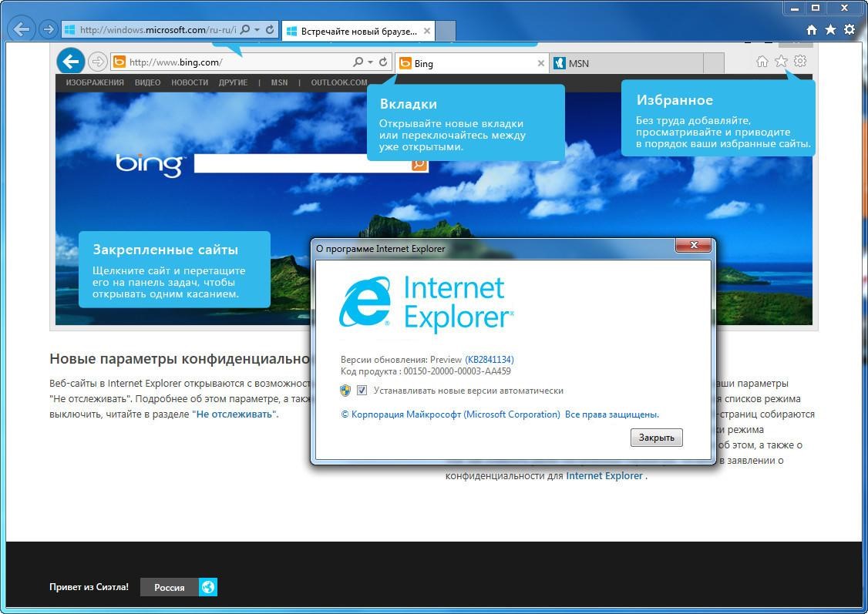
Task: Click the UAC shield icon beside the checkbox
Action: tap(345, 391)
